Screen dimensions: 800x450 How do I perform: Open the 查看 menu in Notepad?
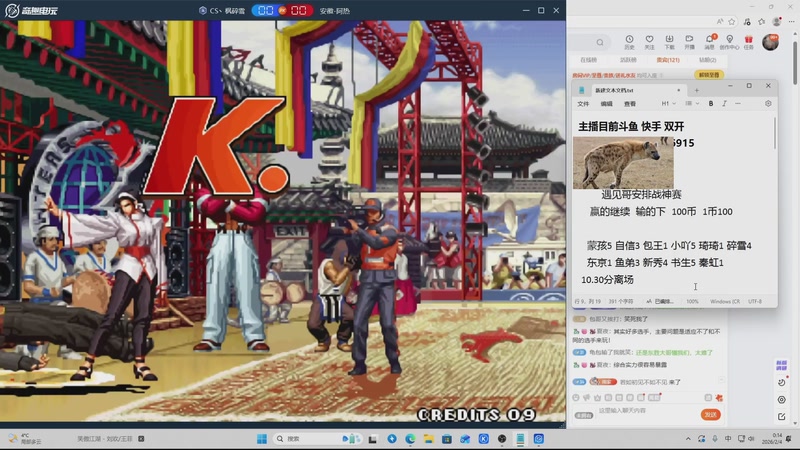(630, 104)
